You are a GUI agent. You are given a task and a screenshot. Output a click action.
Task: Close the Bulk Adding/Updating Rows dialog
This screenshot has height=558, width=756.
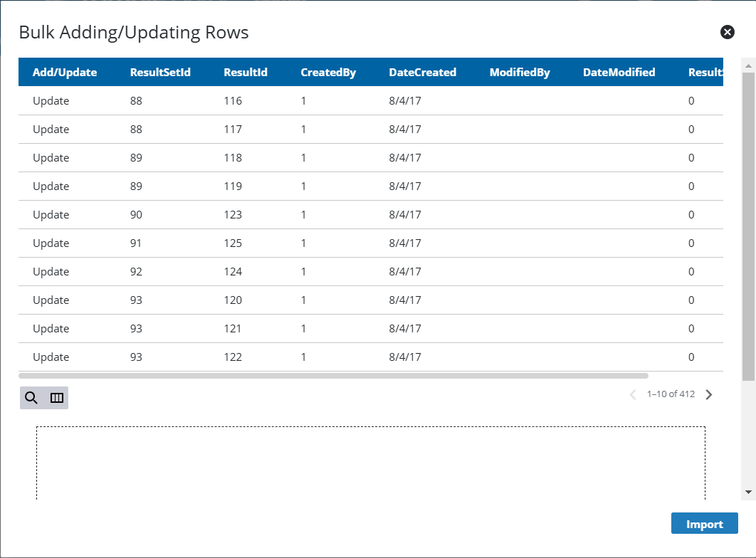727,32
